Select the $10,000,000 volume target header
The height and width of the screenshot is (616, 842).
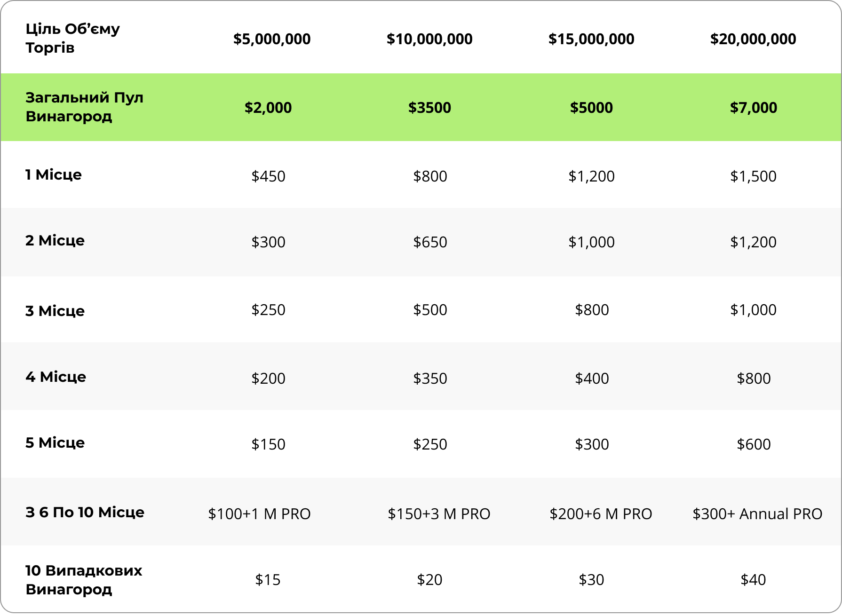pos(429,39)
